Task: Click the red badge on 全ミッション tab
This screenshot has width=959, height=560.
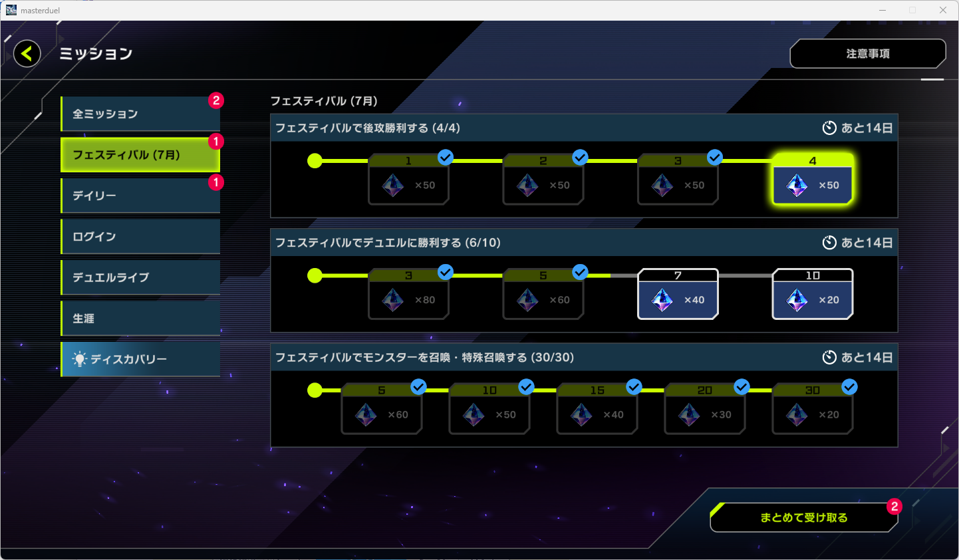Action: tap(216, 100)
